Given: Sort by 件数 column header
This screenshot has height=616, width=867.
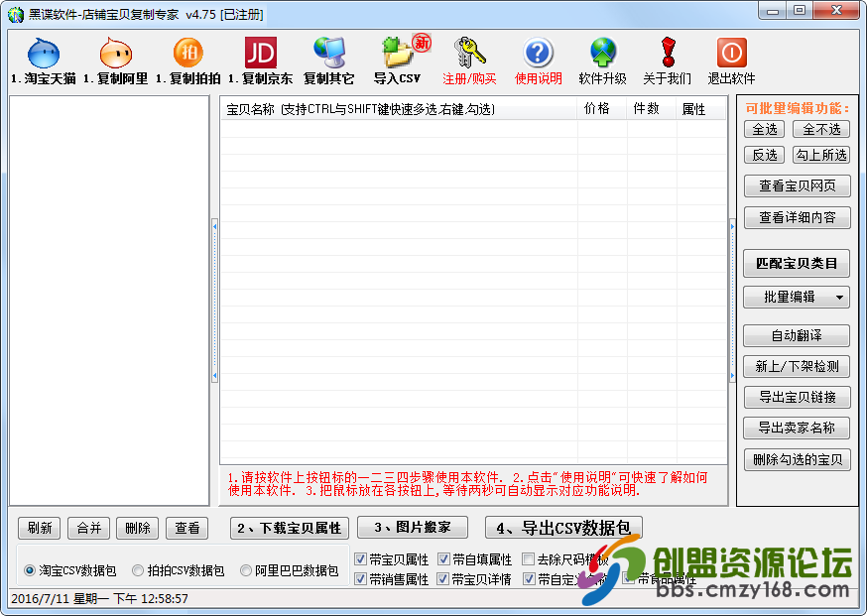Looking at the screenshot, I should pos(651,109).
